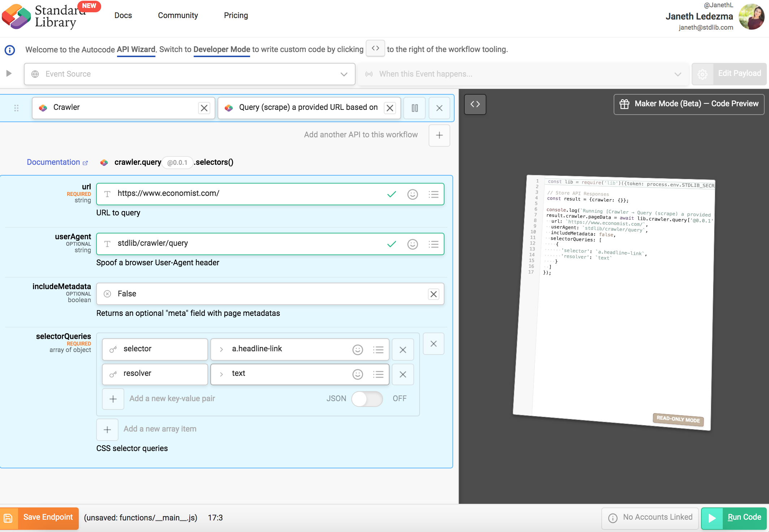The image size is (769, 532).
Task: Click the info icon beside welcome message
Action: [10, 50]
